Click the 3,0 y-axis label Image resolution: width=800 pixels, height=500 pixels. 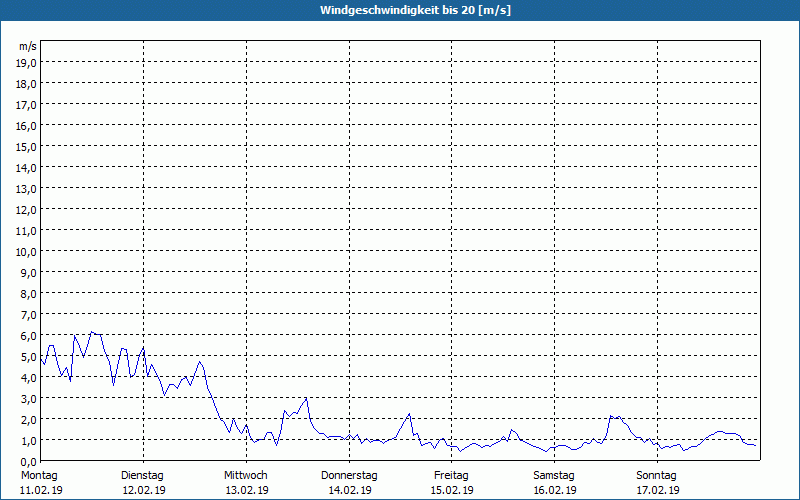click(29, 398)
